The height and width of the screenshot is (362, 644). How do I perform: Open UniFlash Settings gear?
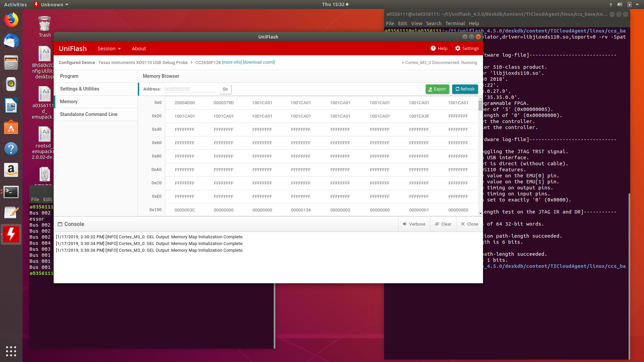click(x=467, y=49)
